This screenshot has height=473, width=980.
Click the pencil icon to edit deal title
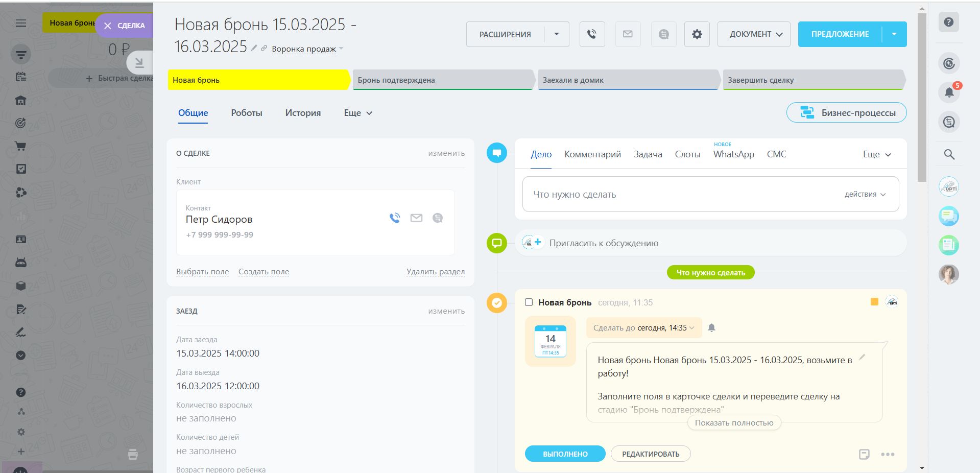point(254,48)
